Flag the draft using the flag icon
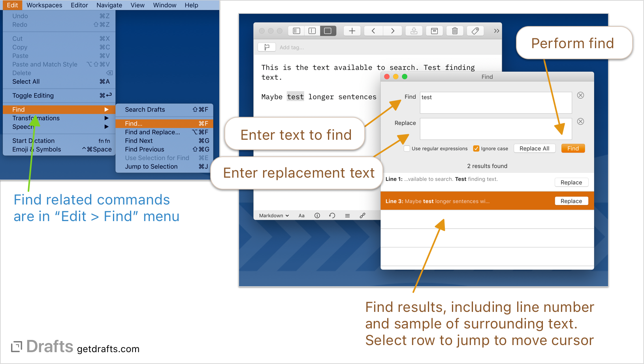The width and height of the screenshot is (644, 364). tap(267, 47)
